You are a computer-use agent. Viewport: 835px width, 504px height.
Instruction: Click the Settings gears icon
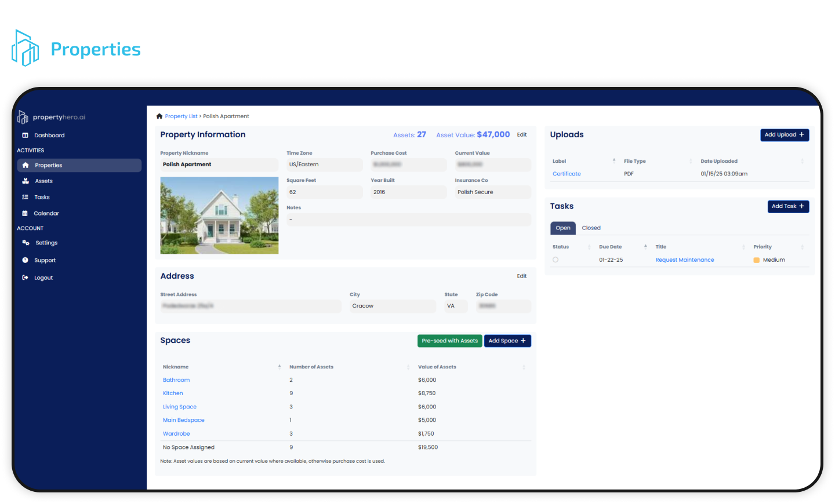26,243
